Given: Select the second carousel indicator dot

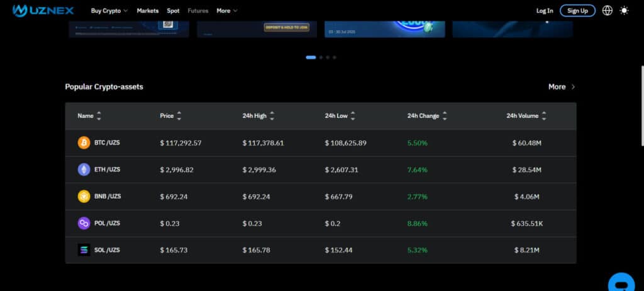Looking at the screenshot, I should coord(321,57).
